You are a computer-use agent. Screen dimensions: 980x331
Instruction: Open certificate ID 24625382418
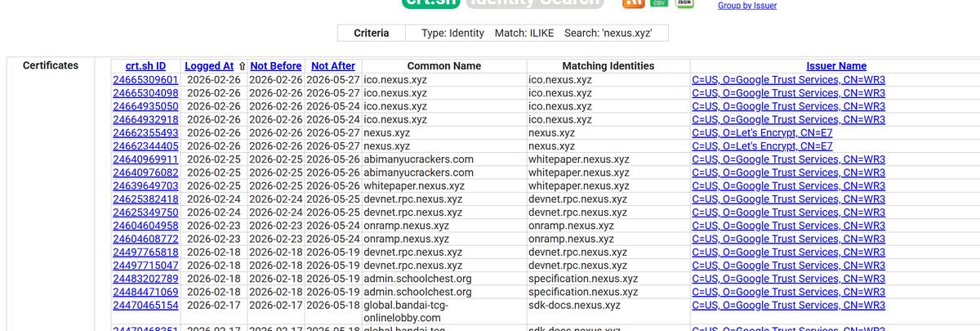point(145,199)
